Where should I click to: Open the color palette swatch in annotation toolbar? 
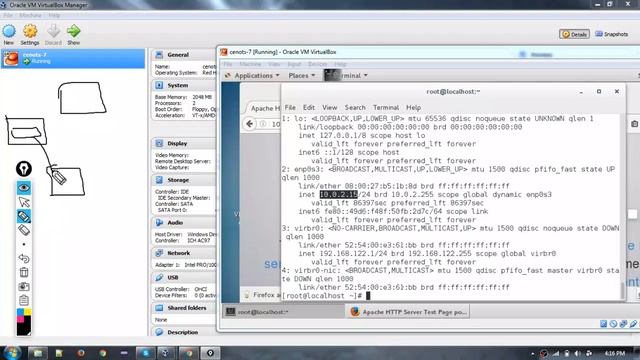24,322
